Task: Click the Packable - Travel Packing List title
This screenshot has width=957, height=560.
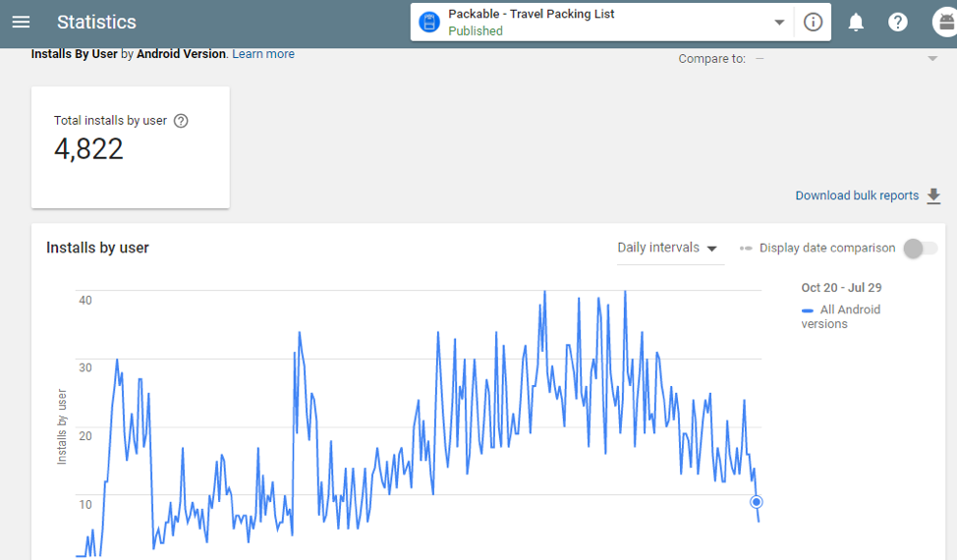Action: pyautogui.click(x=531, y=14)
